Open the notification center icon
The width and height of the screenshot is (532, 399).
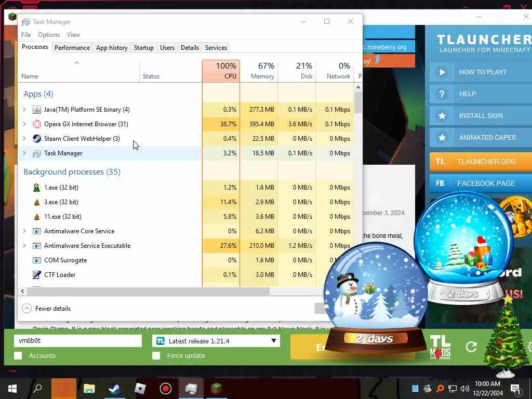[x=515, y=389]
